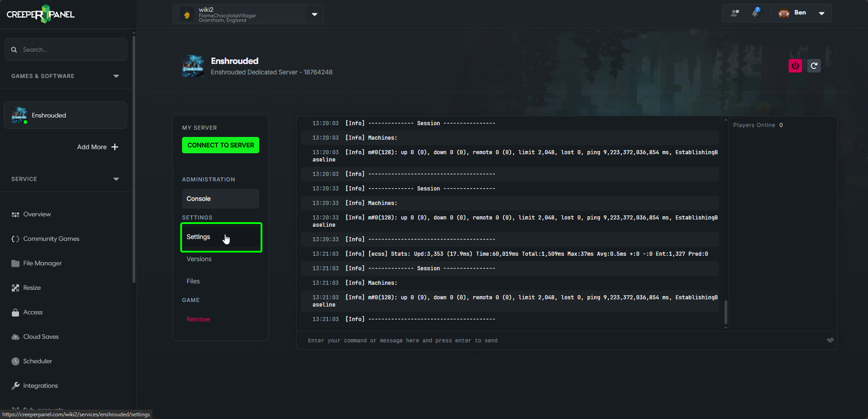
Task: Click the sidebar search field
Action: coord(65,49)
